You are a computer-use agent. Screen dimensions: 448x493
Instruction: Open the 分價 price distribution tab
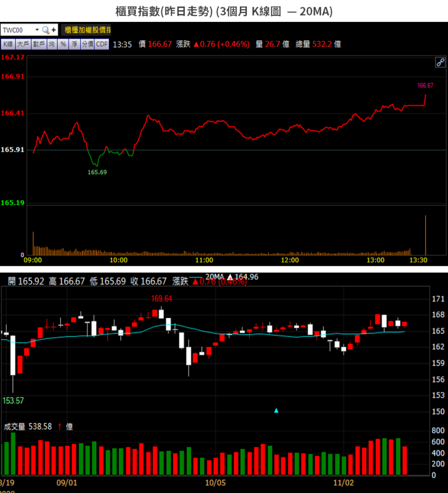[87, 44]
